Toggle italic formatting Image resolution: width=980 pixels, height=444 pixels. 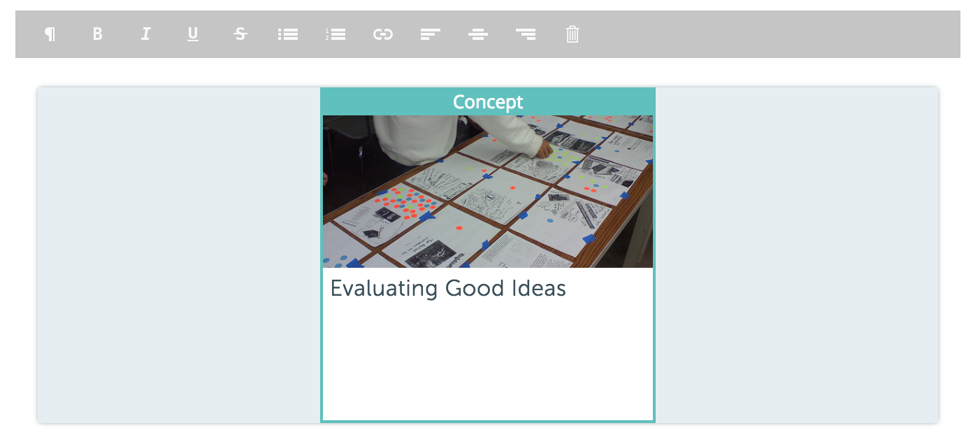click(x=145, y=34)
